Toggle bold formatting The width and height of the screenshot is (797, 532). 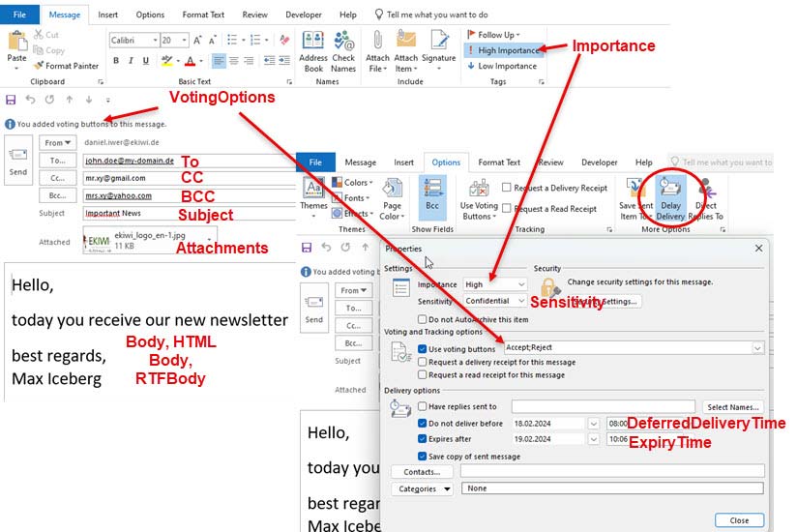pos(116,61)
